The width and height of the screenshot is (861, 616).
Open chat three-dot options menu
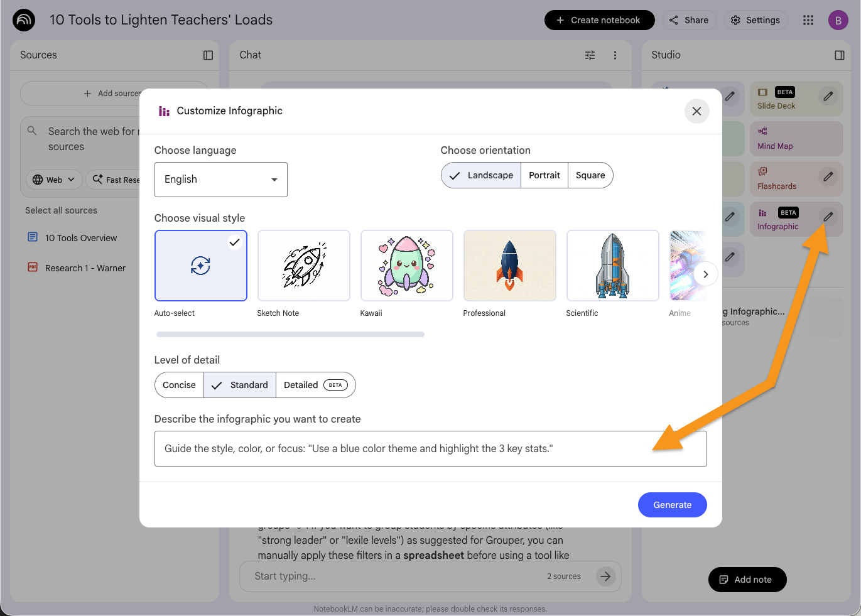pos(615,55)
